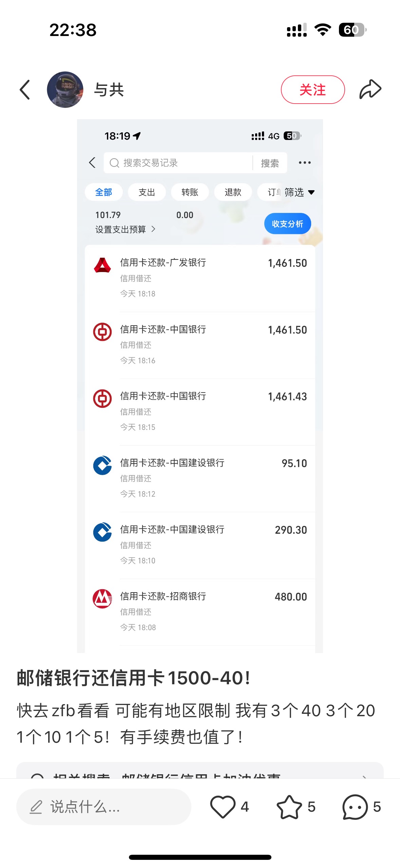
Task: Tap the 搜索交易记录 search box
Action: point(178,163)
